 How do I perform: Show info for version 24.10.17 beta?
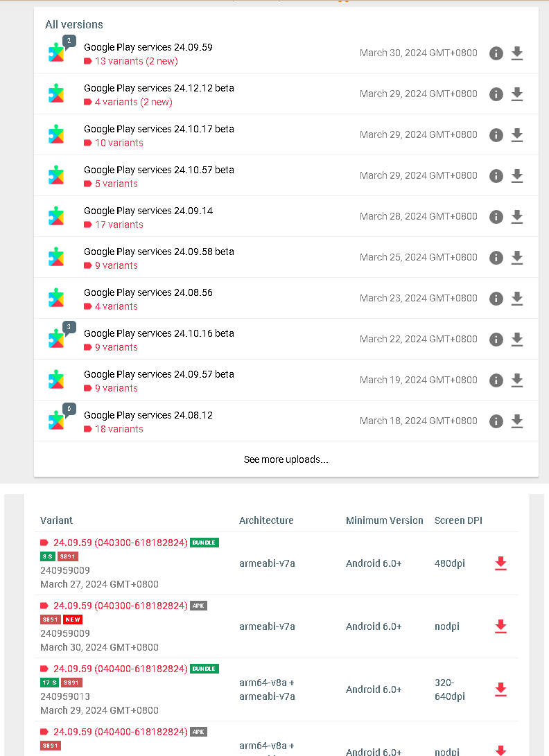pos(496,135)
